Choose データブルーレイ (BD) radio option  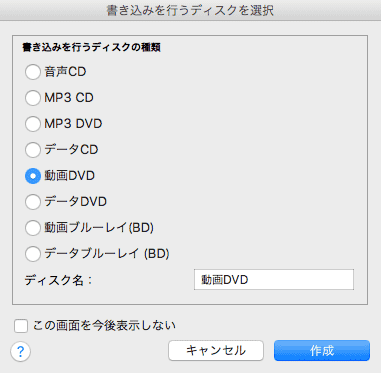(33, 254)
